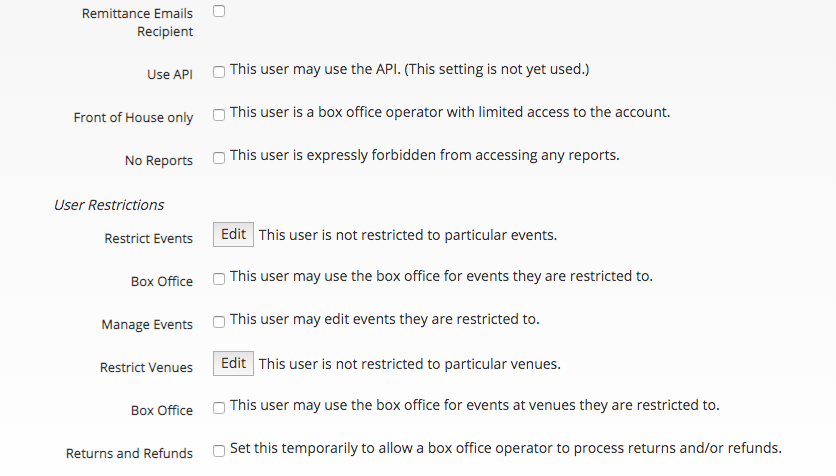Viewport: 836px width, 476px height.
Task: Check the Manage Events checkbox
Action: [219, 322]
